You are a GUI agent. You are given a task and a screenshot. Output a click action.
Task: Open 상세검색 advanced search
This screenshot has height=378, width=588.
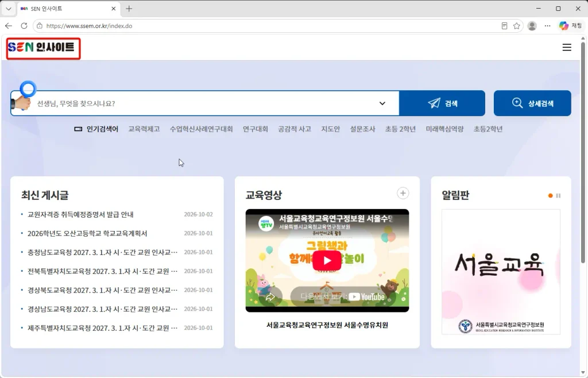coord(532,103)
